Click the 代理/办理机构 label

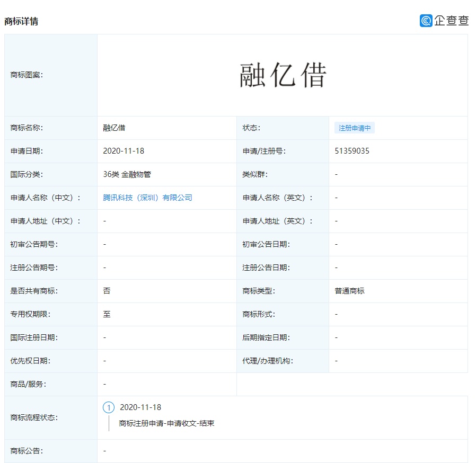point(268,361)
